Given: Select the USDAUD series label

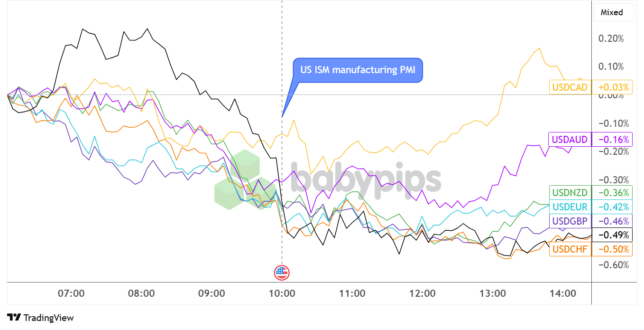Looking at the screenshot, I should click(570, 140).
